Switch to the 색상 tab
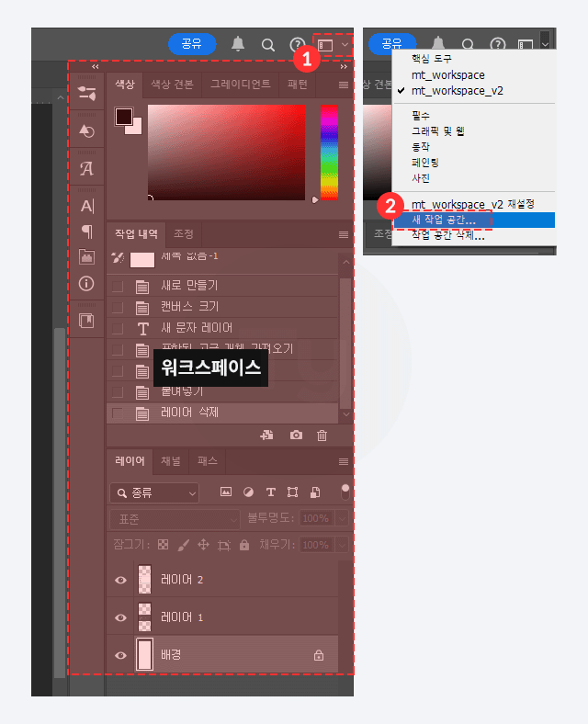Viewport: 588px width, 724px height. pos(125,85)
